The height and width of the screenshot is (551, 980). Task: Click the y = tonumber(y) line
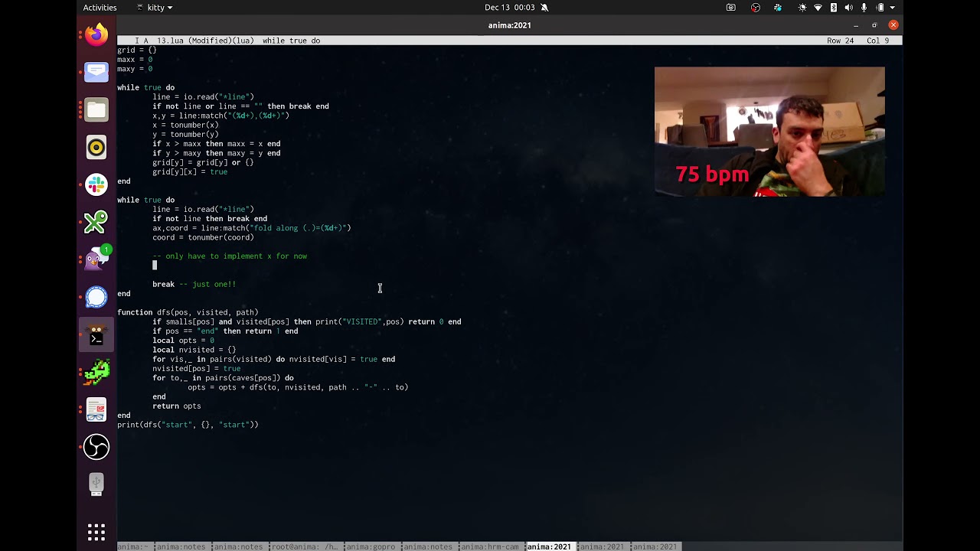click(185, 134)
